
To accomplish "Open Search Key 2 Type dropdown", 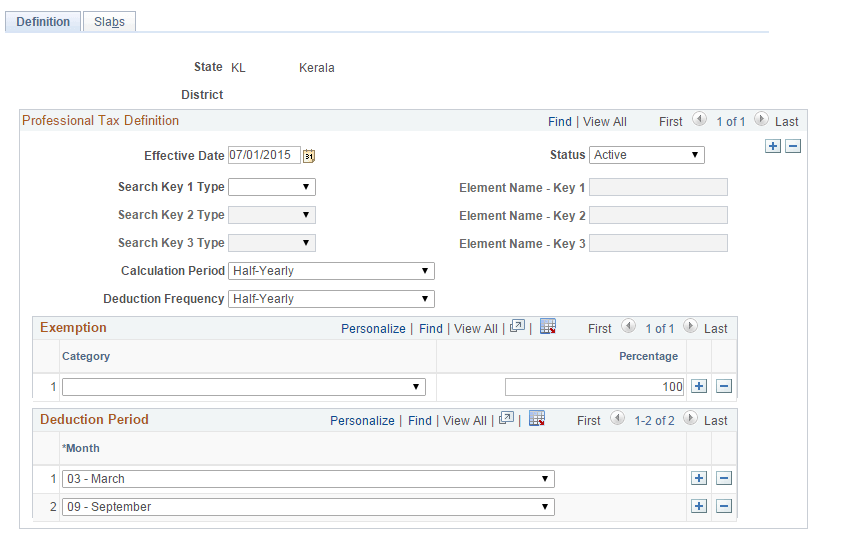I will [272, 215].
